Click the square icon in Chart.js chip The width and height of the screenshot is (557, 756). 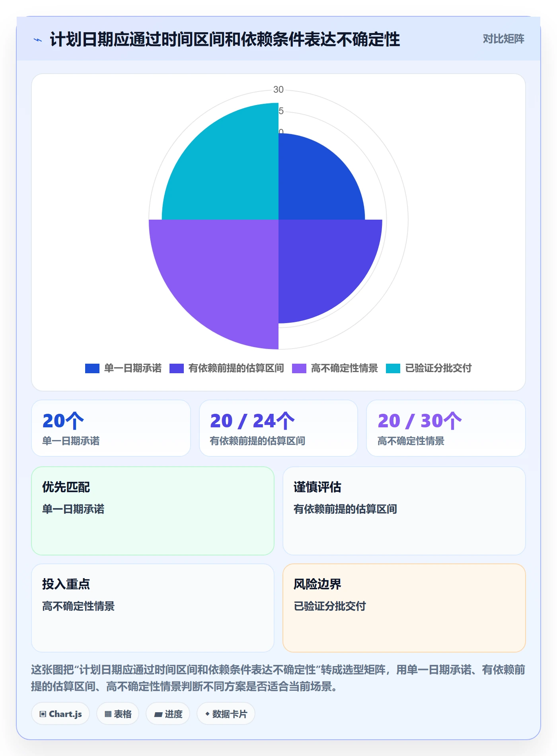point(43,714)
